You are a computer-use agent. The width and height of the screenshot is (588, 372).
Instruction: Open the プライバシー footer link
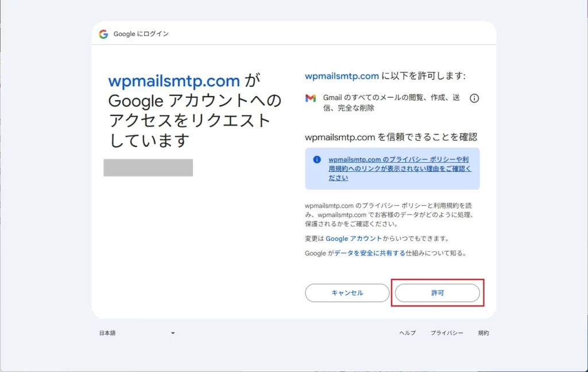coord(447,333)
